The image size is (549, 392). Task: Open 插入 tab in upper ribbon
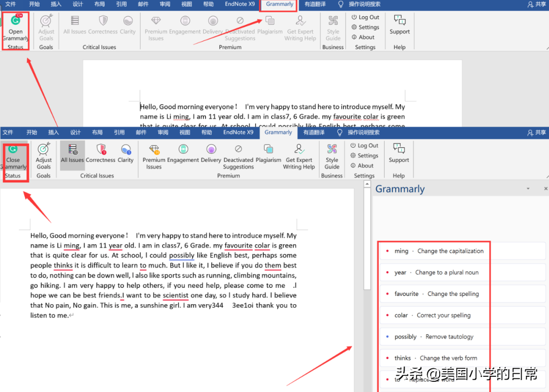coord(56,4)
